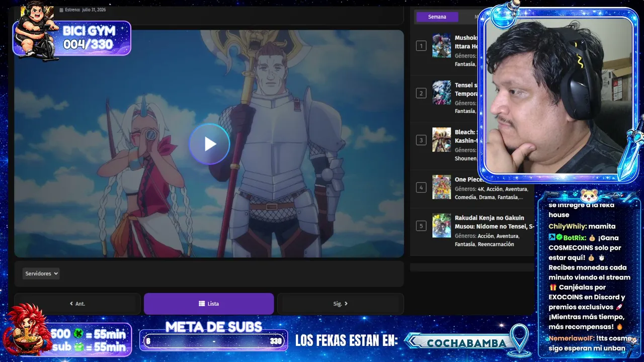The height and width of the screenshot is (362, 644).
Task: Click the Drama genre under One Piece
Action: 487,197
